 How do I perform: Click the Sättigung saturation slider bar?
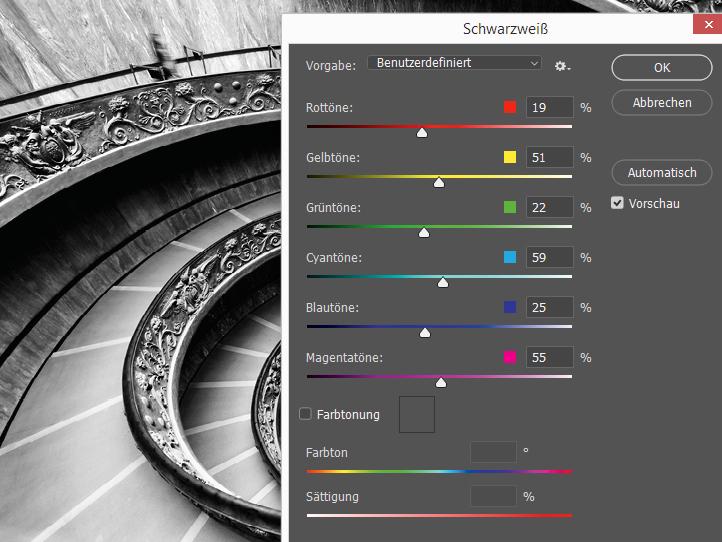click(x=439, y=515)
